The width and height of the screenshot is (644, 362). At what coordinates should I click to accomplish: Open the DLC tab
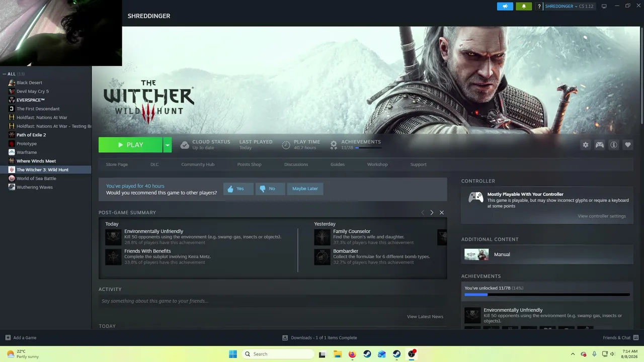coord(154,164)
